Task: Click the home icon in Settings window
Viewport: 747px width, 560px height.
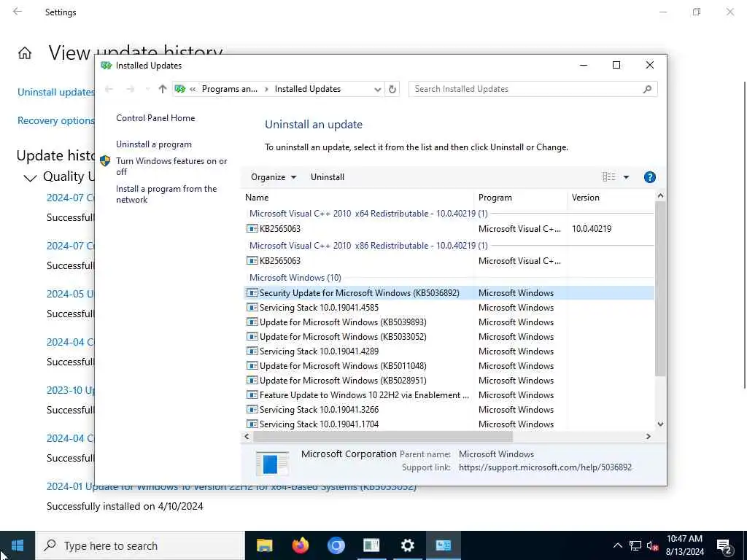Action: (25, 52)
